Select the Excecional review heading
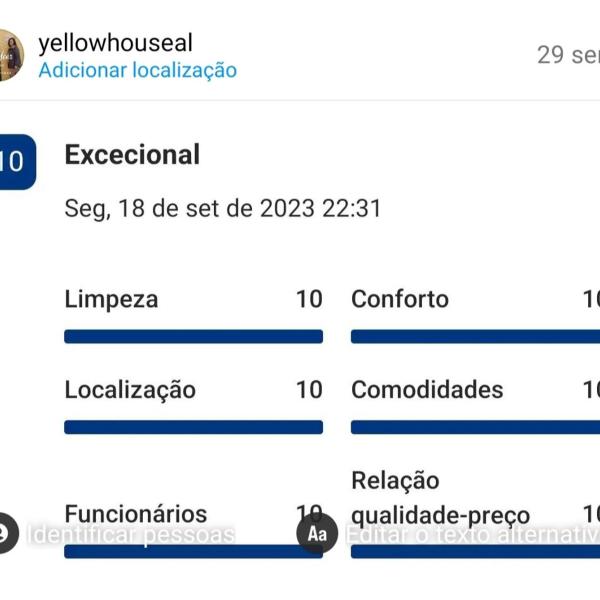Image resolution: width=600 pixels, height=600 pixels. pyautogui.click(x=132, y=155)
